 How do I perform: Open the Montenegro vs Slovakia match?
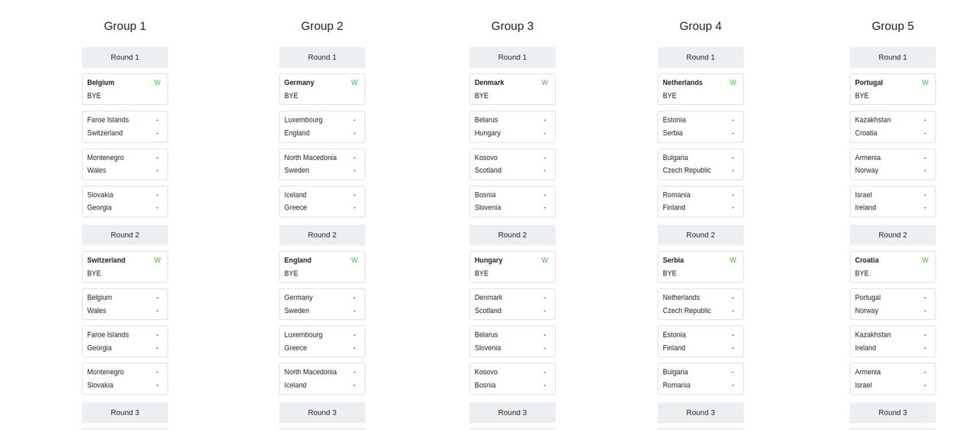pos(125,379)
